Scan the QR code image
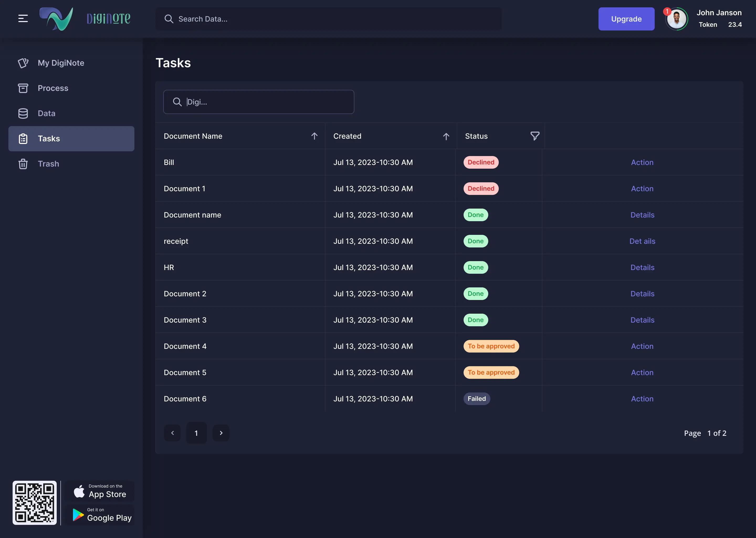 pyautogui.click(x=34, y=502)
